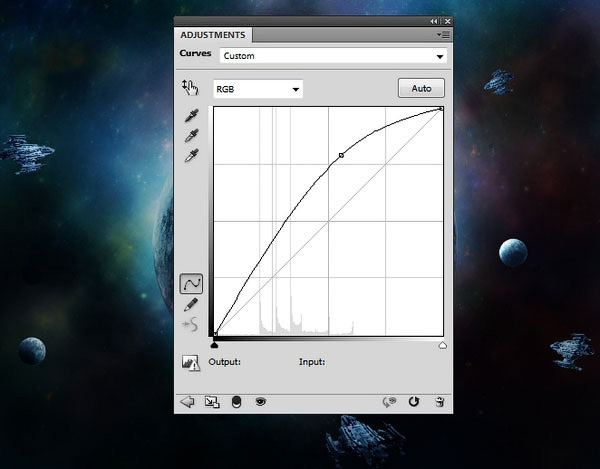
Task: Toggle expanded panel view icon
Action: pyautogui.click(x=211, y=401)
